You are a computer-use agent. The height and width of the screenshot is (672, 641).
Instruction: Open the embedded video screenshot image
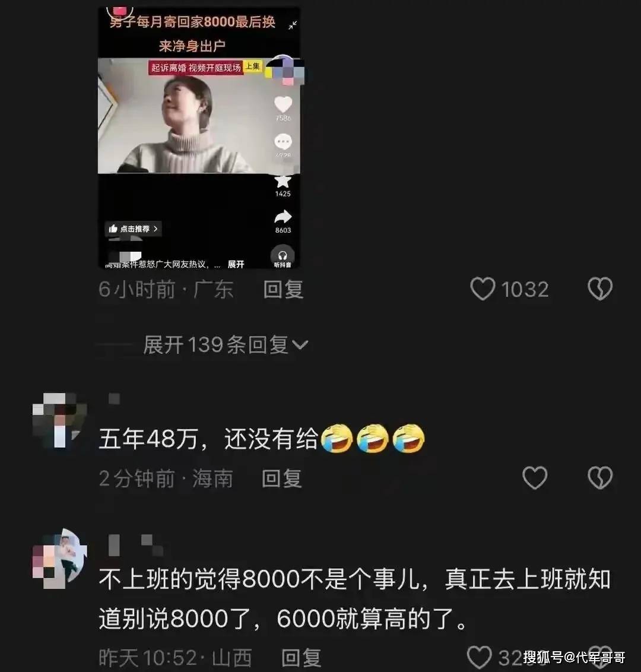(199, 138)
